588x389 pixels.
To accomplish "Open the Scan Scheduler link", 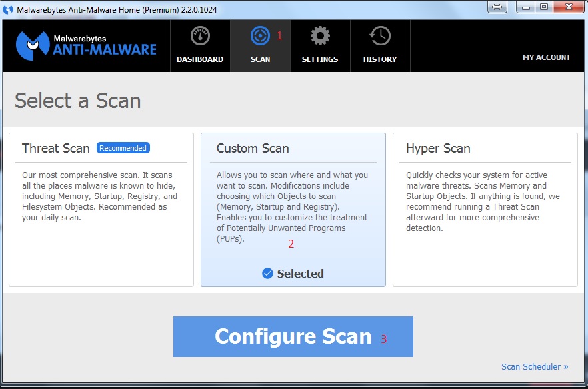I will point(535,366).
